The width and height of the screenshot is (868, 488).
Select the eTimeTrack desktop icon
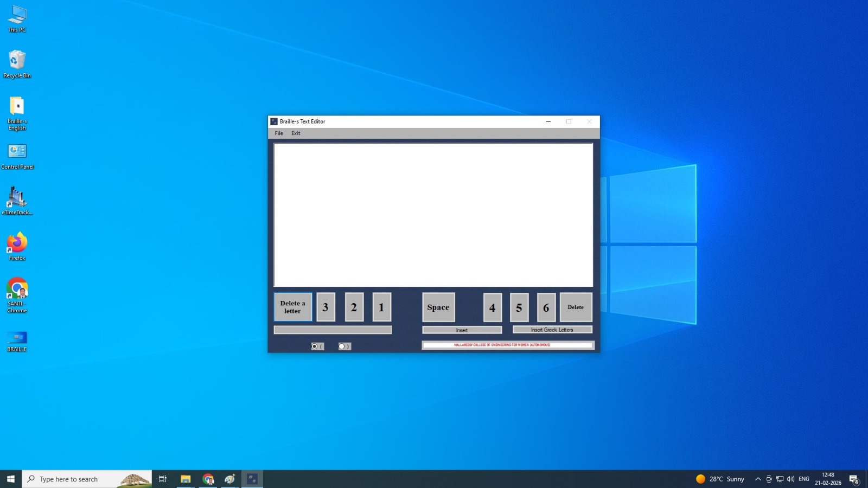click(17, 201)
